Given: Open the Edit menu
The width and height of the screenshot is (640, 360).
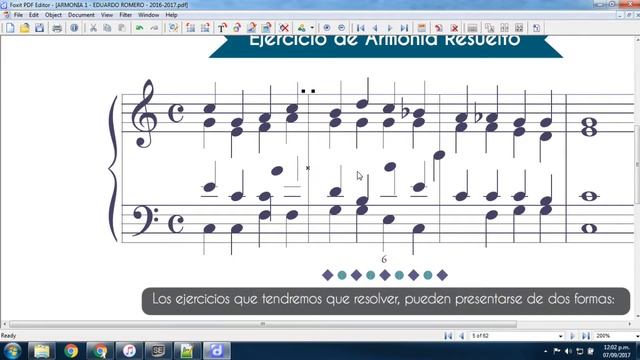Looking at the screenshot, I should click(33, 15).
